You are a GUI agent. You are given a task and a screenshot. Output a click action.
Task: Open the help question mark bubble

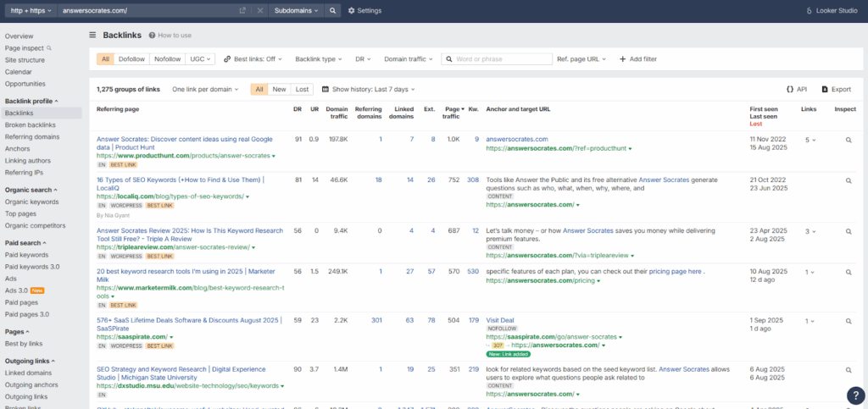tap(855, 395)
